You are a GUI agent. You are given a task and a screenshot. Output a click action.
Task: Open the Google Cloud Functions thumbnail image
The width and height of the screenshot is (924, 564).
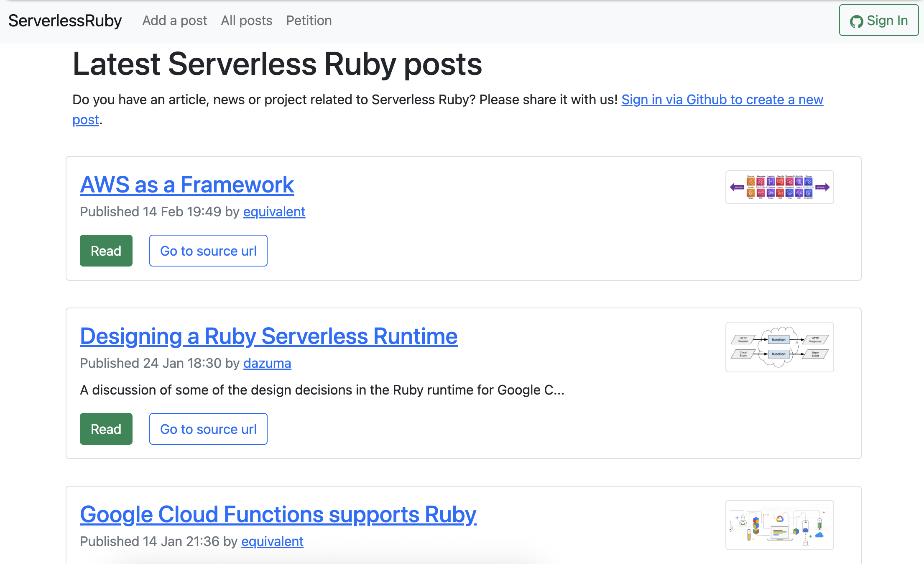(779, 525)
